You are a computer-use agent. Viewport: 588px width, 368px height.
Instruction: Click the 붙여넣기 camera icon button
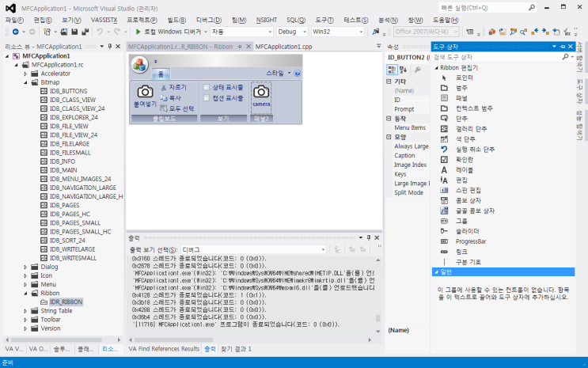145,96
